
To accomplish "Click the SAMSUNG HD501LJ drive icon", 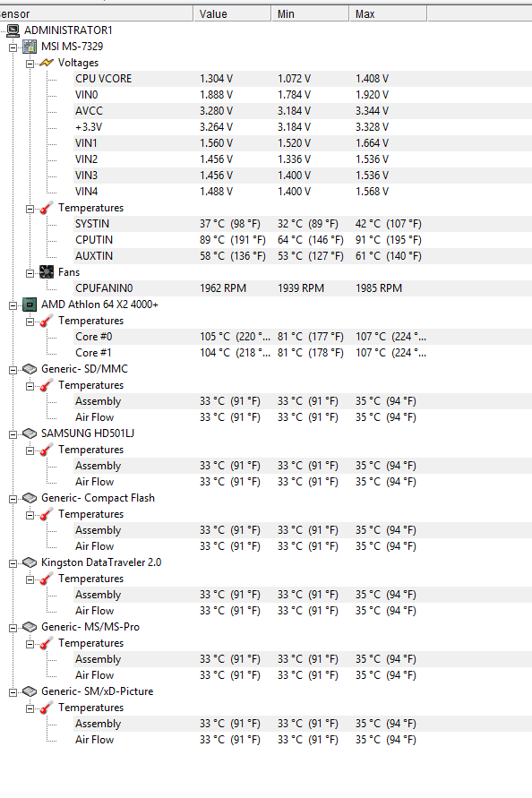I will (x=30, y=433).
